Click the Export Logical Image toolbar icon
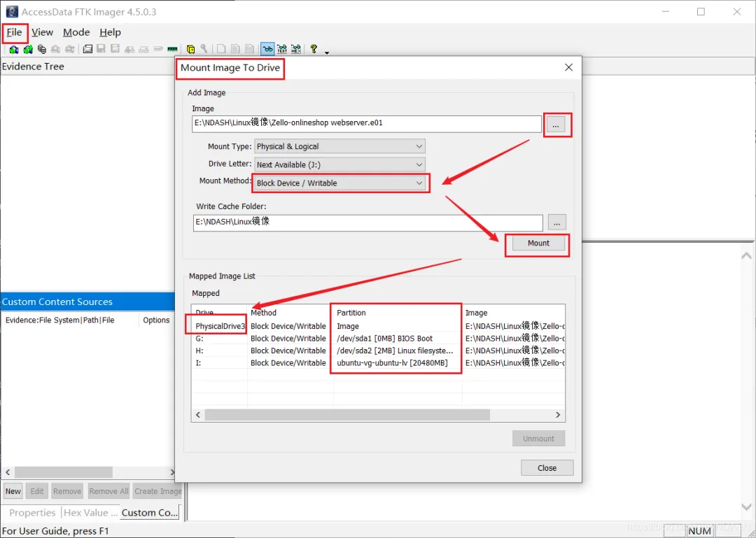 115,49
